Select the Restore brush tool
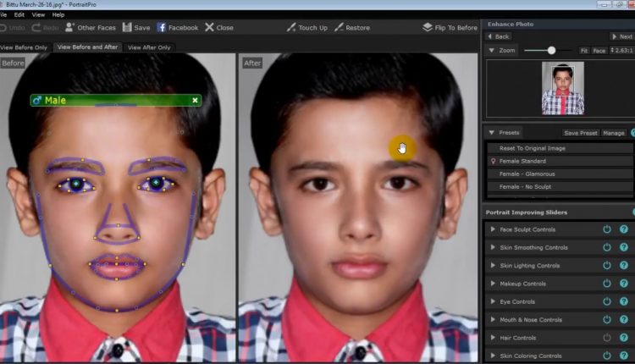635x364 pixels. tap(339, 27)
